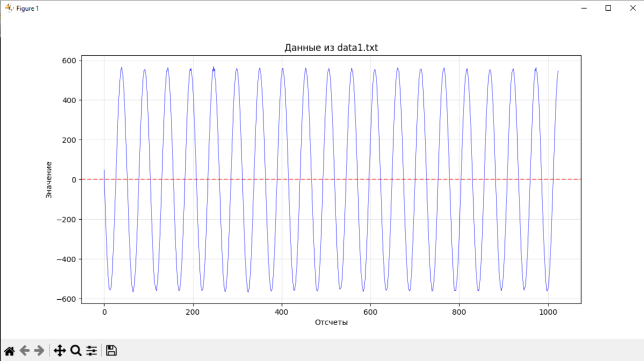Click the '−600' tick on the y-axis
The height and width of the screenshot is (361, 644).
click(67, 299)
